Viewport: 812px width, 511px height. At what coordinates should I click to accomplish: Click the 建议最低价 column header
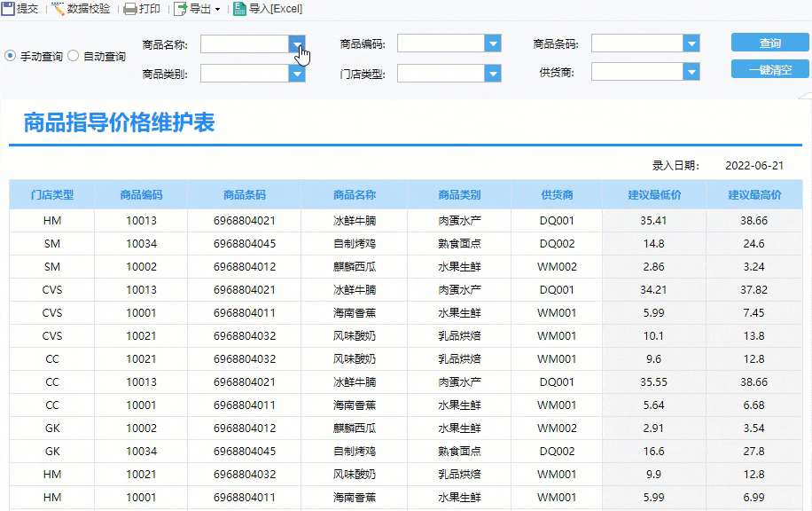(x=653, y=195)
